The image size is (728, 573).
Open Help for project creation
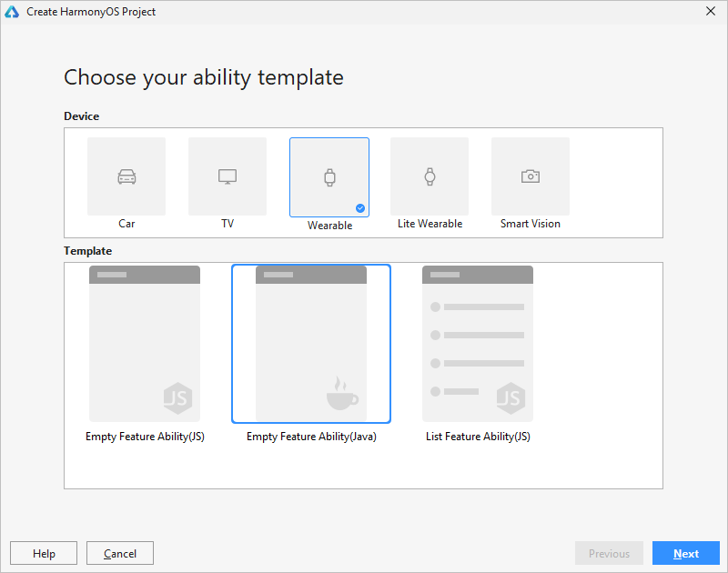[x=44, y=553]
